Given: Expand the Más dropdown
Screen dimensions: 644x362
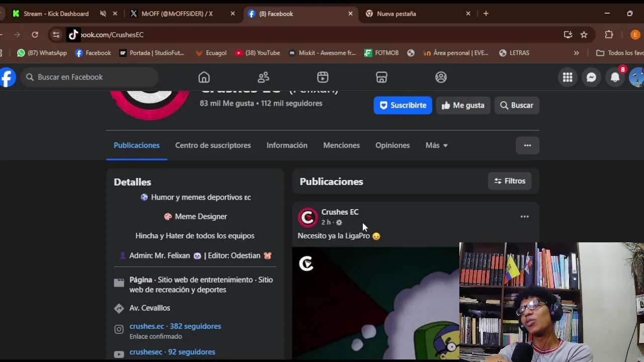Looking at the screenshot, I should coord(436,145).
